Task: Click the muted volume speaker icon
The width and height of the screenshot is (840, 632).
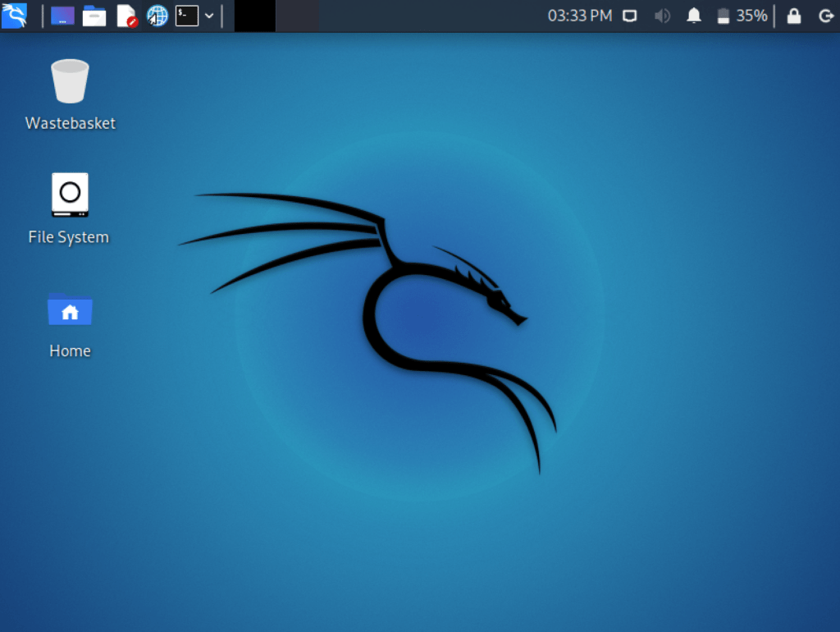Action: (x=662, y=16)
